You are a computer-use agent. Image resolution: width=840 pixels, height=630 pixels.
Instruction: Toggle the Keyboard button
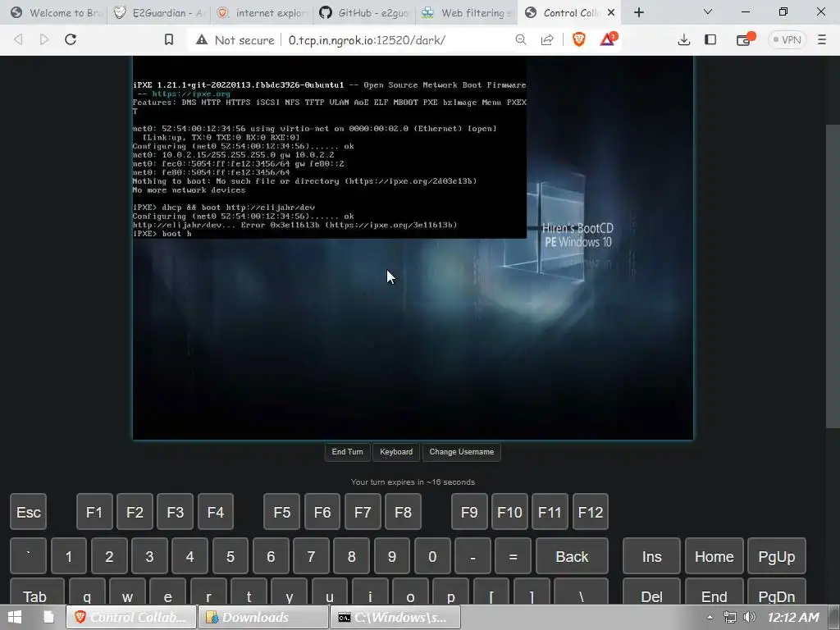click(x=396, y=452)
